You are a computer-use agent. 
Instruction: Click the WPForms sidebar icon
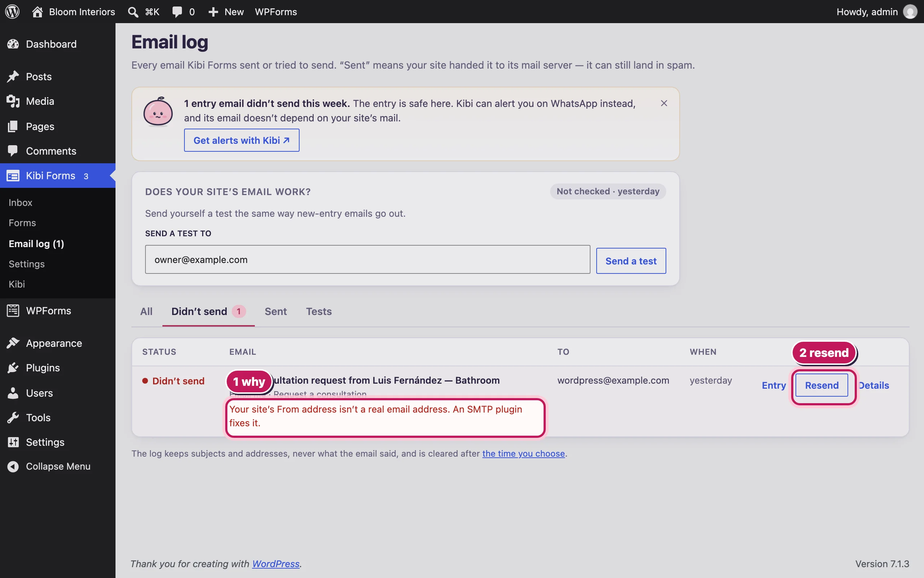pyautogui.click(x=13, y=311)
